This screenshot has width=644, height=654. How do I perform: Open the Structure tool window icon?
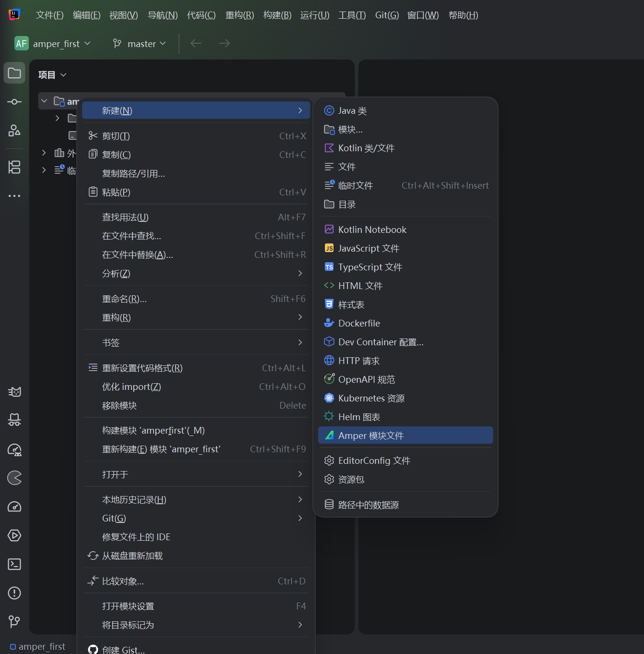14,167
